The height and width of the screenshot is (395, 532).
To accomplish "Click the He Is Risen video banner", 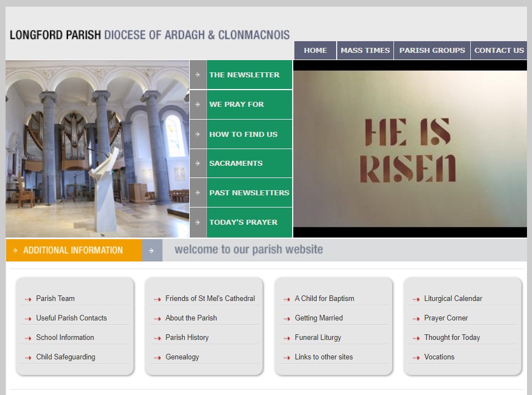I will (410, 149).
